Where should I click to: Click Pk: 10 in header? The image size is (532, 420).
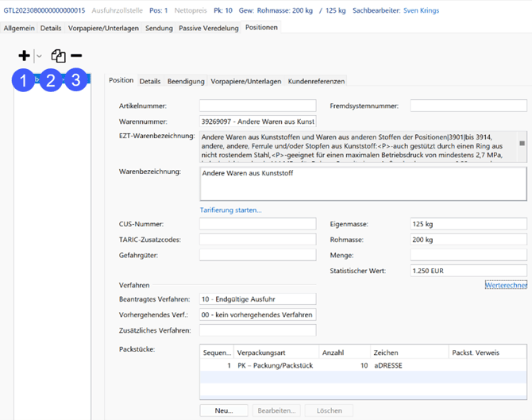click(x=223, y=10)
